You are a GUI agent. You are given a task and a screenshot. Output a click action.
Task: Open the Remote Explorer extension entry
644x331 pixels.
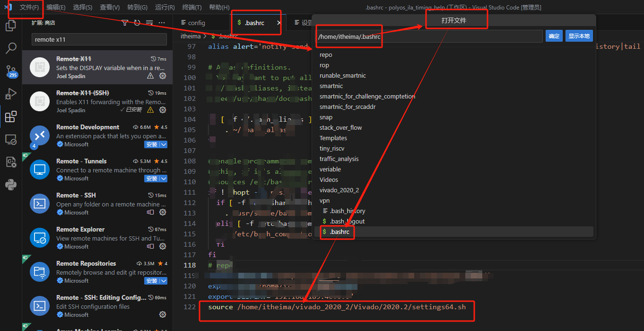[x=97, y=238]
